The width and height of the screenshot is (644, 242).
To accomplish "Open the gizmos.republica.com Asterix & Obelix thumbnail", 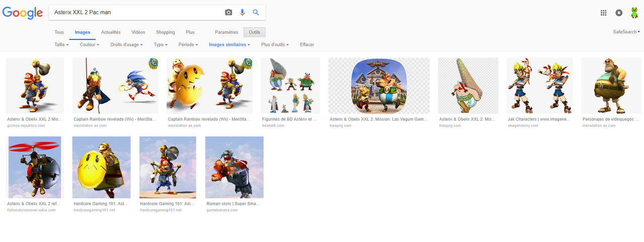I will click(35, 86).
